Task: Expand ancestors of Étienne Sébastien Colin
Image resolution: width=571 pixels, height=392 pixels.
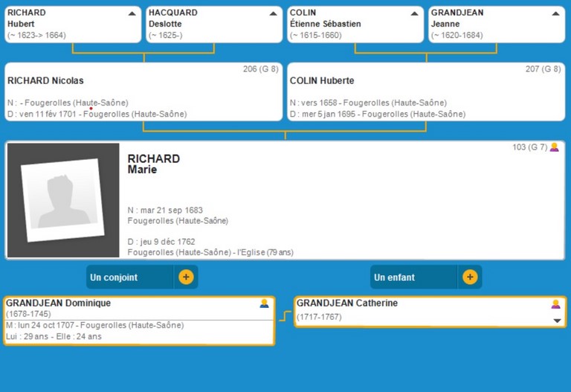Action: [x=414, y=13]
